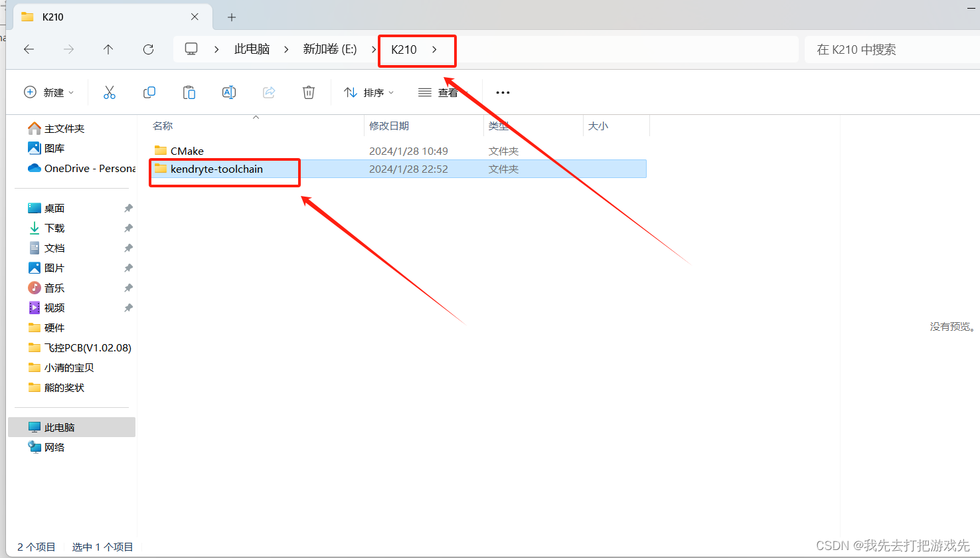980x558 pixels.
Task: Click the CMake folder icon
Action: click(x=161, y=150)
